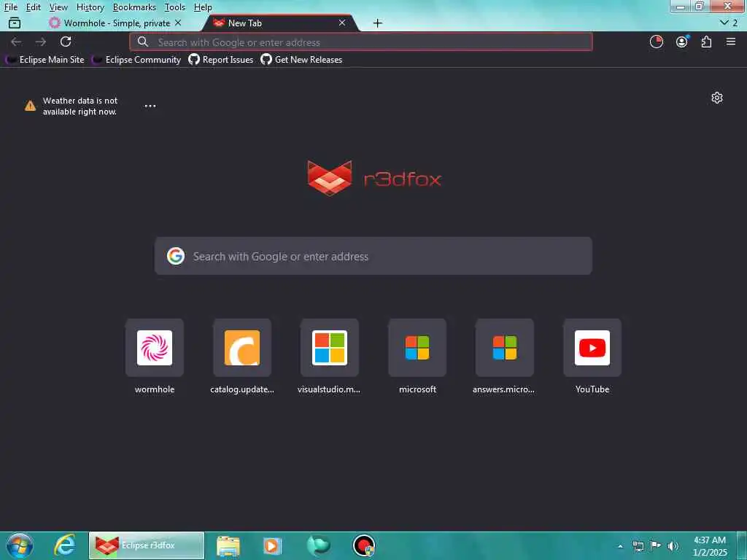Open the History menu
This screenshot has height=560, width=747.
pyautogui.click(x=90, y=7)
